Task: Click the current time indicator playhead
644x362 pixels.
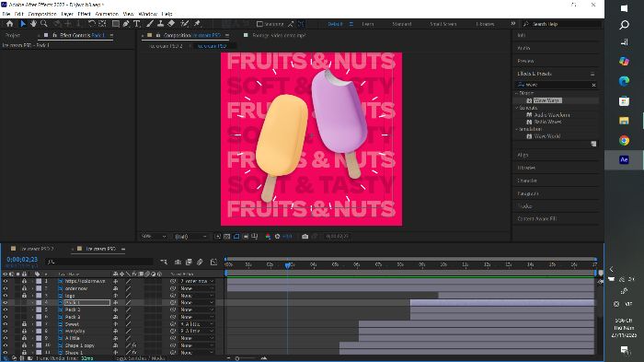Action: (287, 265)
